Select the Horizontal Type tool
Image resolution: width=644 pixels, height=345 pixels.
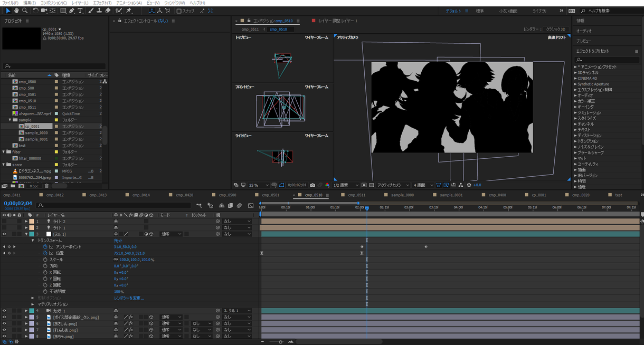80,11
